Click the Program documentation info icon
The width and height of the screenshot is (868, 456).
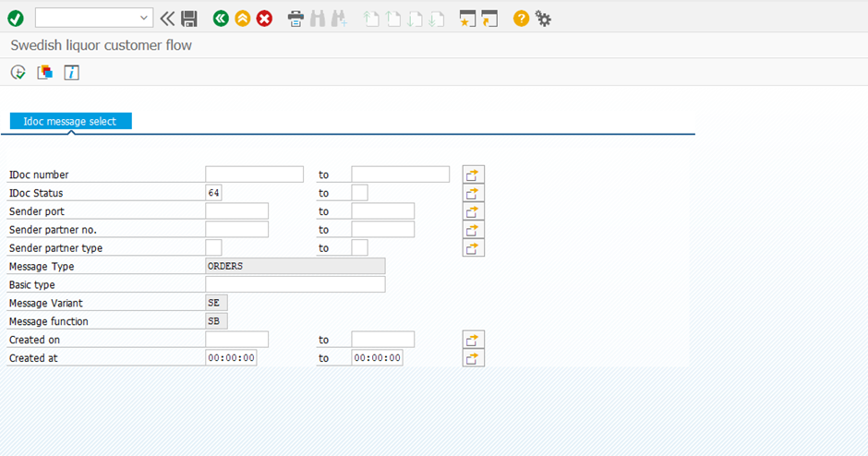(71, 72)
